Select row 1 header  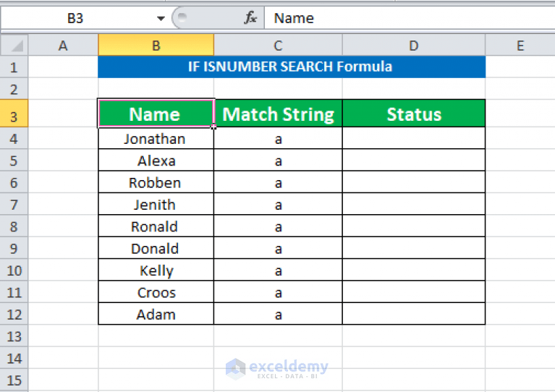coord(14,67)
